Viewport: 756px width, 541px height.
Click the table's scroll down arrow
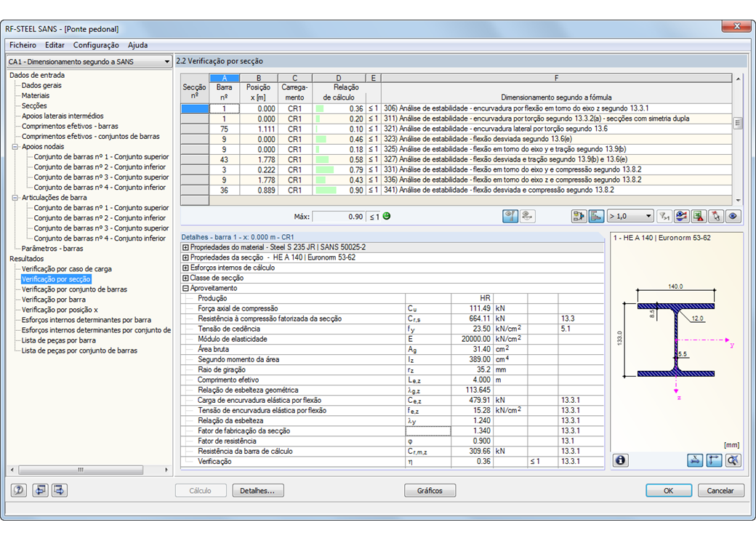pyautogui.click(x=738, y=200)
